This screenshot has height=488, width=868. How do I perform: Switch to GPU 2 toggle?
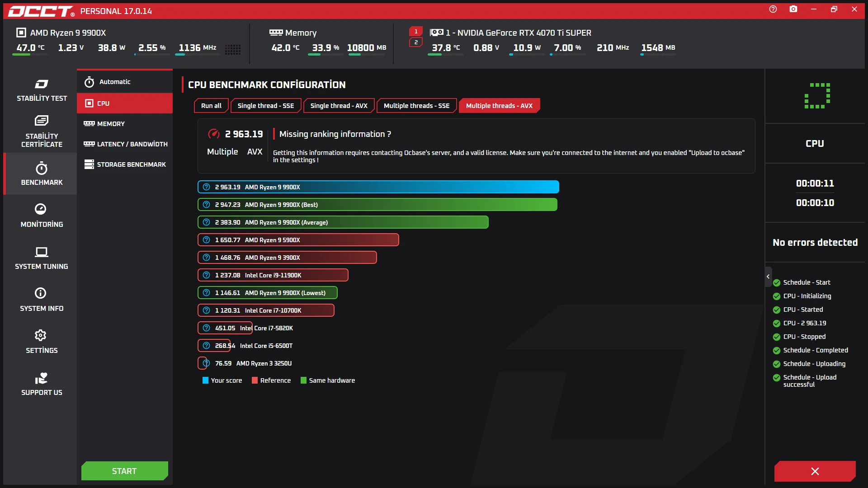pos(416,42)
